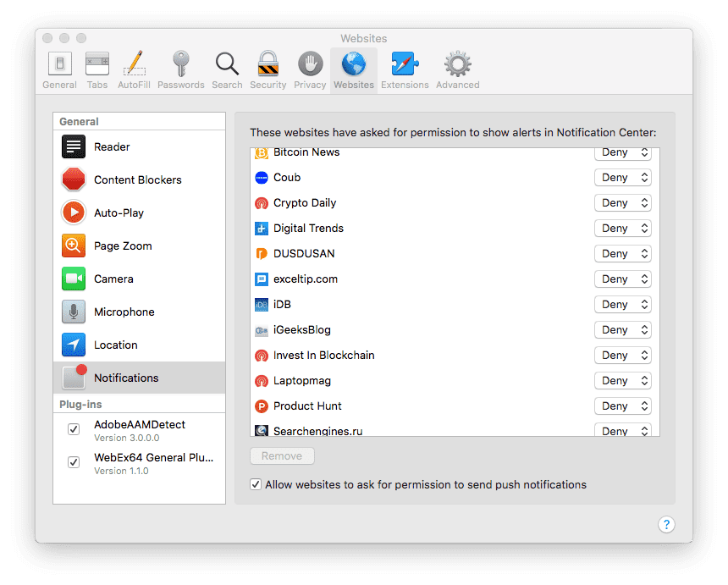Uncheck Allow websites to ask for push notifications
728x585 pixels.
pos(256,484)
